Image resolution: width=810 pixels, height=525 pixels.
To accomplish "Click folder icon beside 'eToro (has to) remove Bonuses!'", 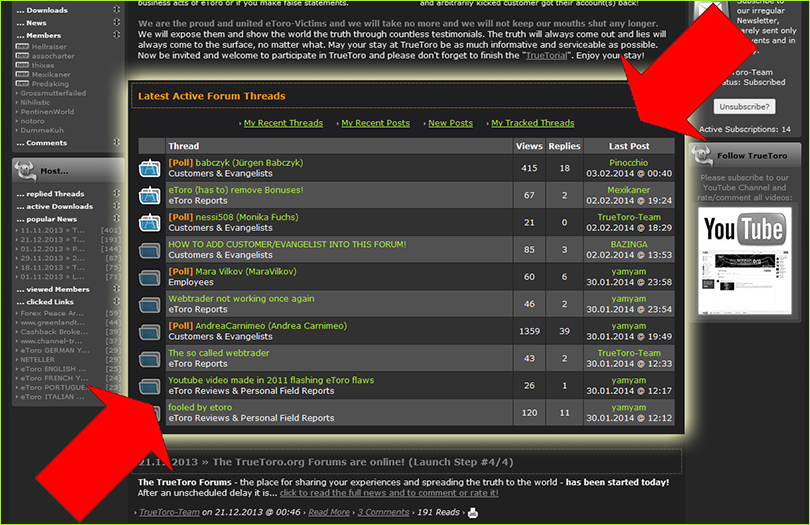I will (x=150, y=195).
